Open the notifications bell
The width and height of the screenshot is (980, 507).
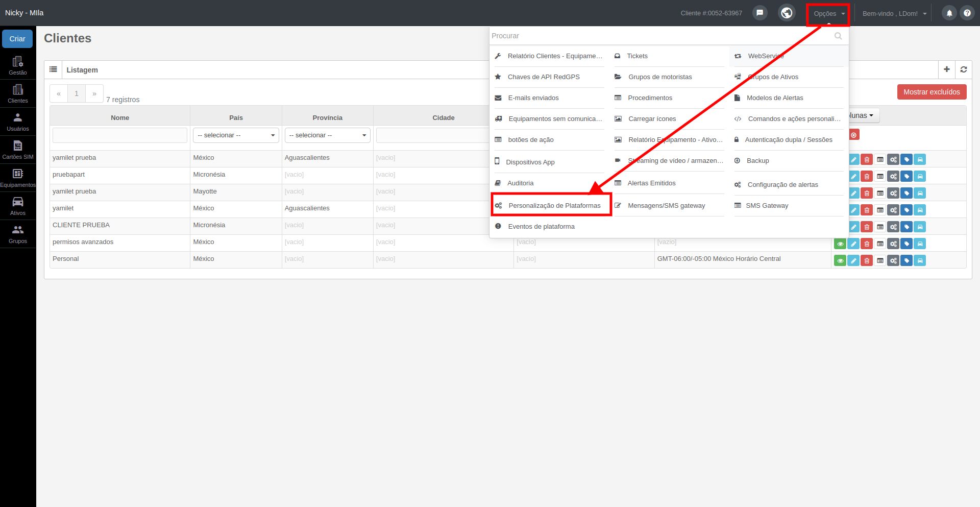coord(949,13)
